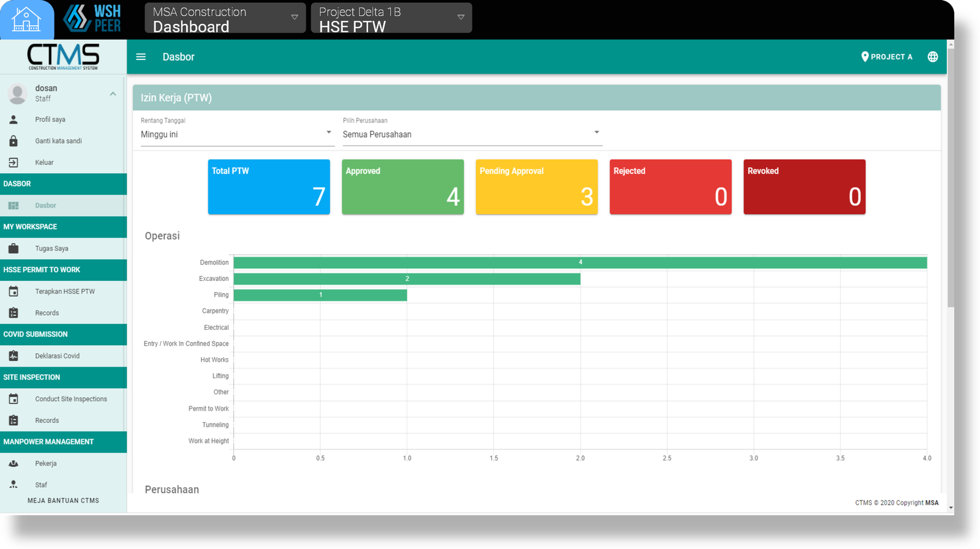
Task: Expand the Pilih Perusahaan dropdown
Action: coord(472,134)
